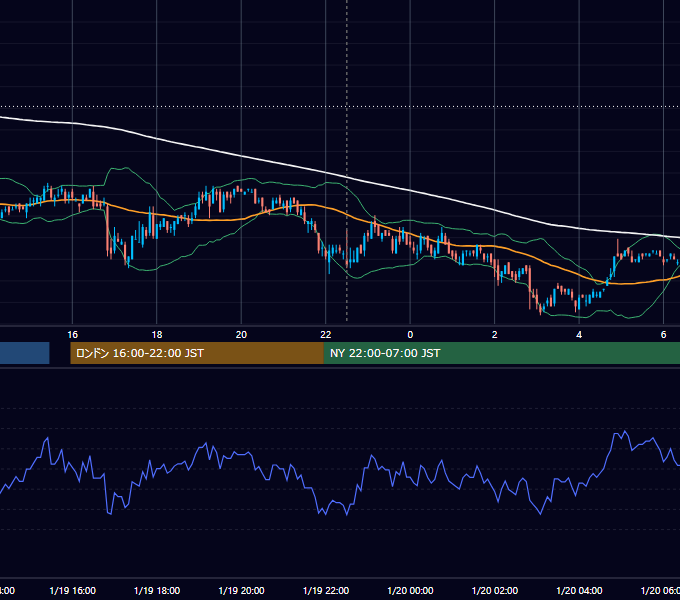Click the "1/20 04:00" date label
The width and height of the screenshot is (680, 600).
pyautogui.click(x=579, y=590)
